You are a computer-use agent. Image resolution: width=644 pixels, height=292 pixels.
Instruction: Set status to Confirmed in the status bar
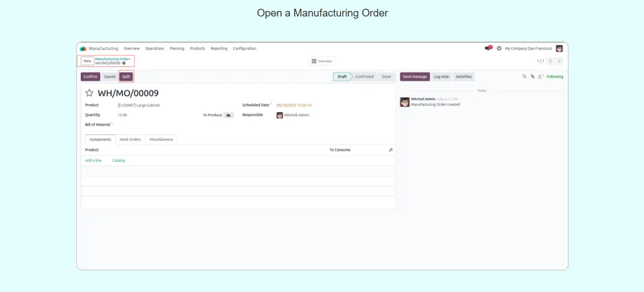pyautogui.click(x=364, y=77)
